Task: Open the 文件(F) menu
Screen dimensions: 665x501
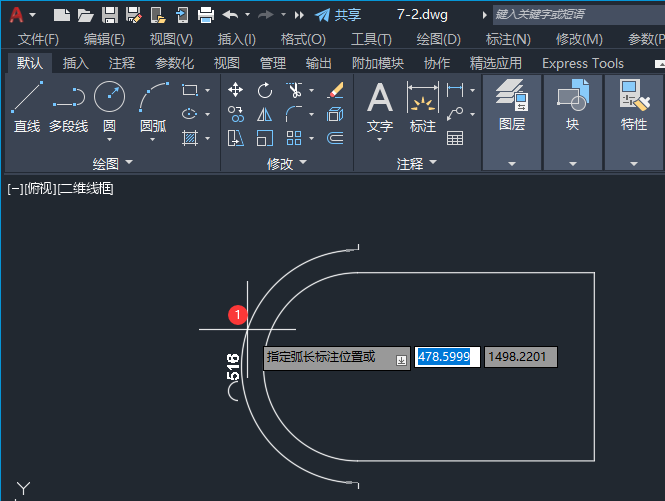Action: [38, 39]
